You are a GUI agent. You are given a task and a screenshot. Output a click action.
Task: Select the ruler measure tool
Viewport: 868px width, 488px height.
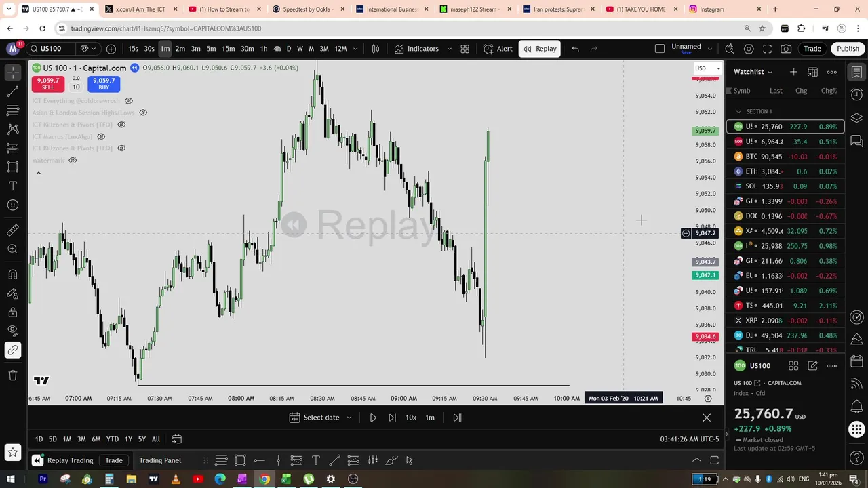coord(13,230)
